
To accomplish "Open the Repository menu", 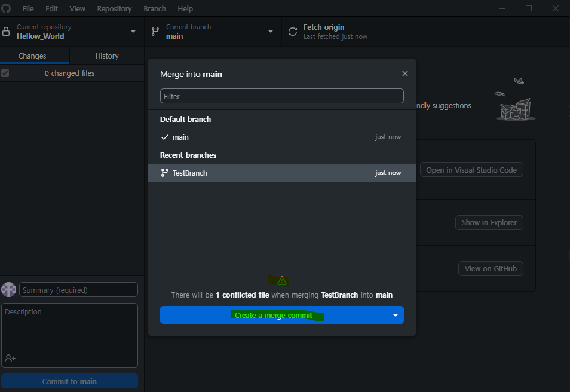I will (114, 8).
